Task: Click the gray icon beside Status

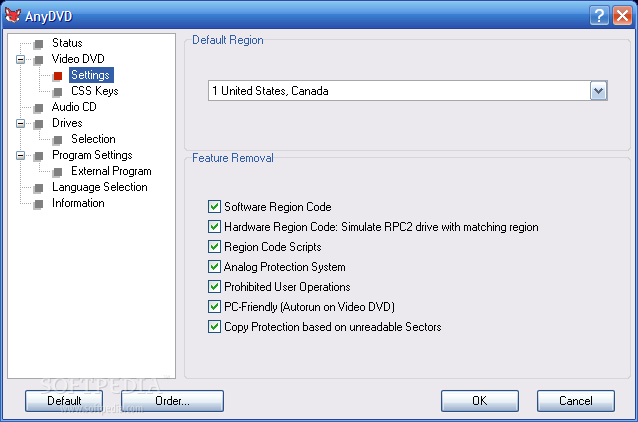Action: click(x=38, y=43)
